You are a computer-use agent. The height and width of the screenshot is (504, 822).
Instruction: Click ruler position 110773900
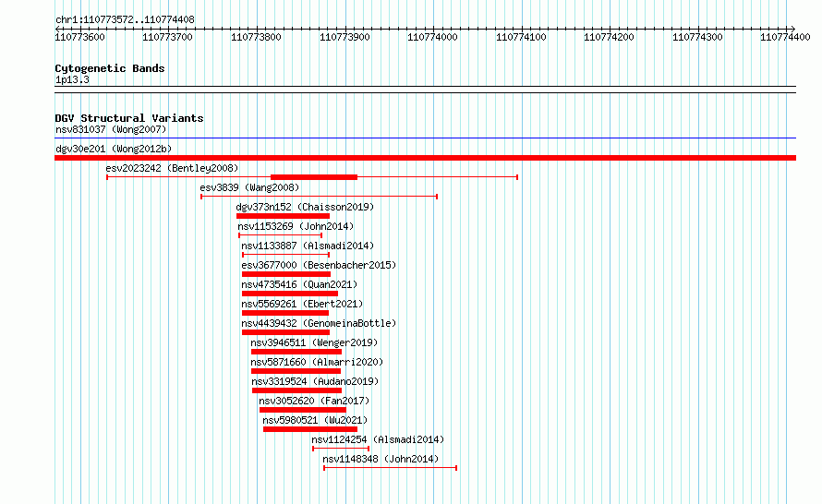(x=345, y=37)
